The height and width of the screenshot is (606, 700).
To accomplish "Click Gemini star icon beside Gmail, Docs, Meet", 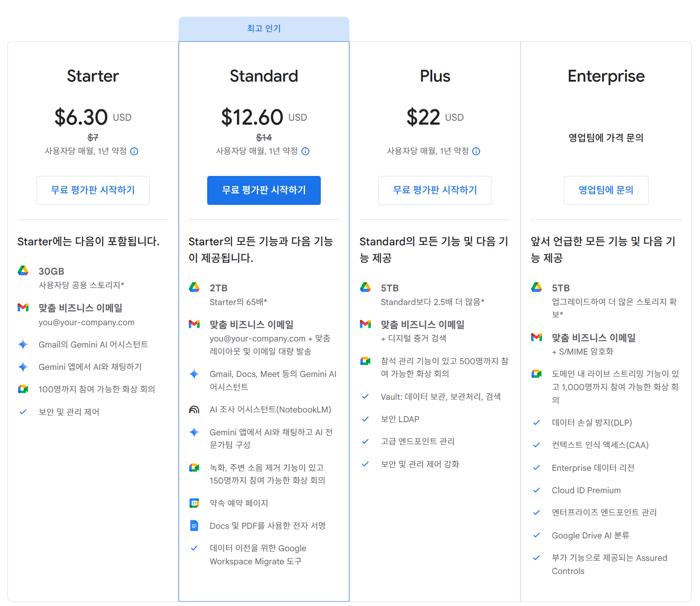I will coord(194,374).
